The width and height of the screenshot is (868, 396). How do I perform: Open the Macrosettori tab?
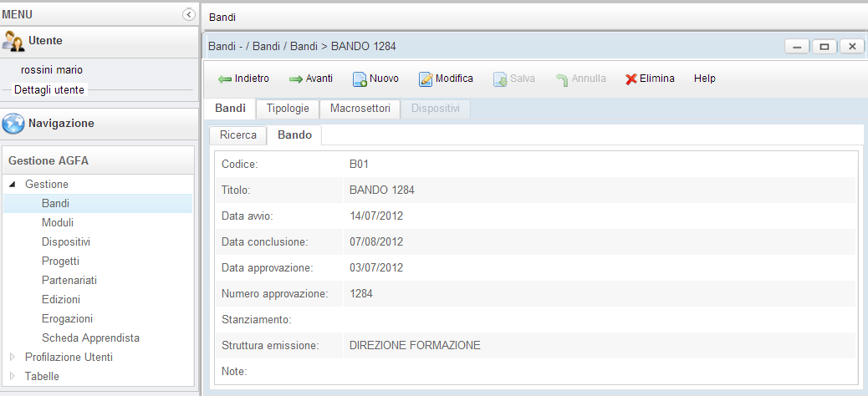(360, 109)
